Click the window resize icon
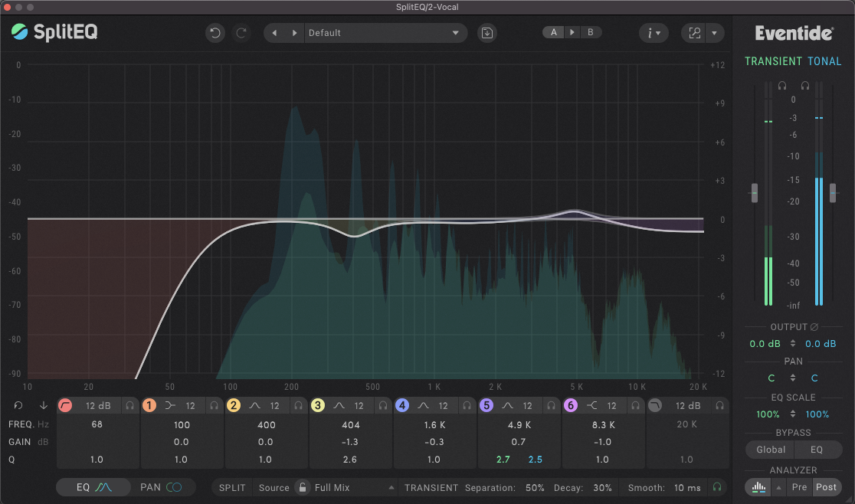Image resolution: width=855 pixels, height=504 pixels. point(695,33)
